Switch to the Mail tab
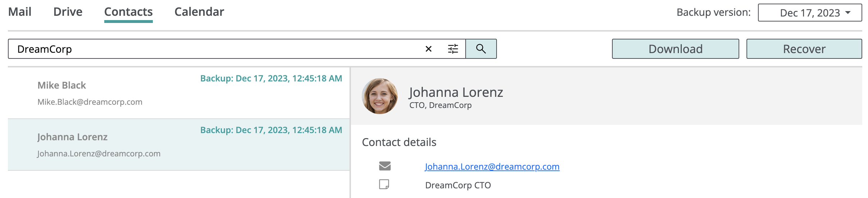 tap(20, 12)
